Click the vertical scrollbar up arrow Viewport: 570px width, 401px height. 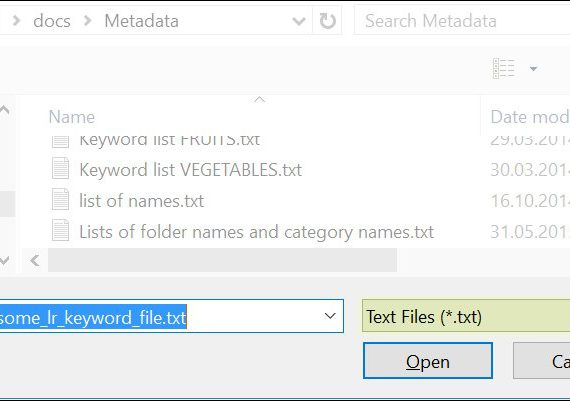(x=5, y=109)
